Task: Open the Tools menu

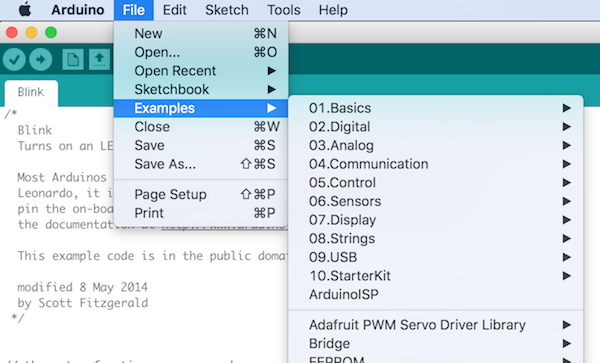Action: click(x=284, y=10)
